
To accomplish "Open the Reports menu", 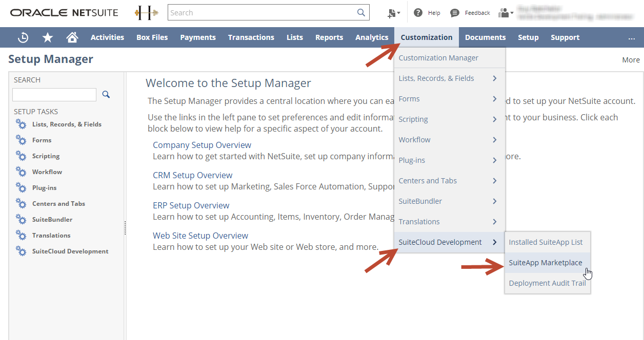I will tap(329, 37).
